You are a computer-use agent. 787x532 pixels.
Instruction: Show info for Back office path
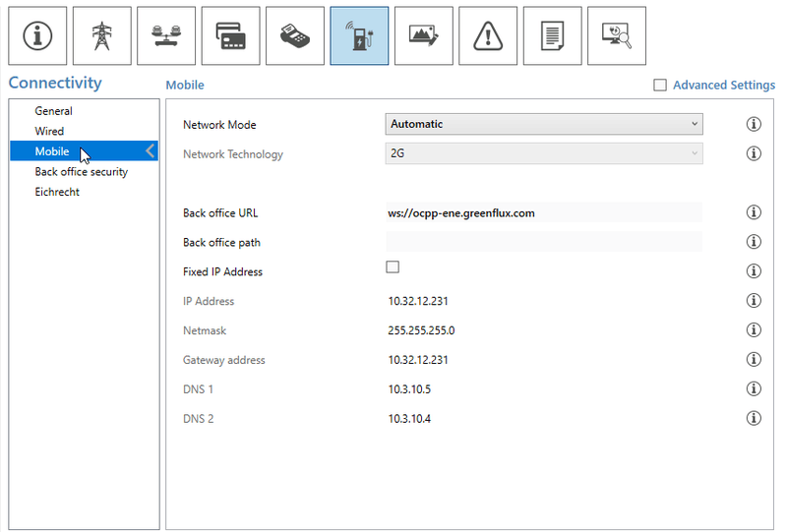(x=754, y=242)
